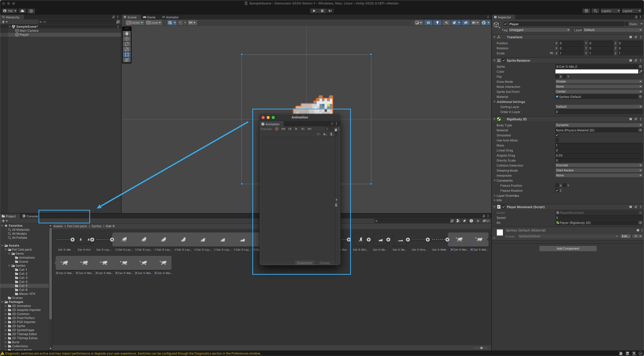Toggle 2D view mode button

point(428,23)
